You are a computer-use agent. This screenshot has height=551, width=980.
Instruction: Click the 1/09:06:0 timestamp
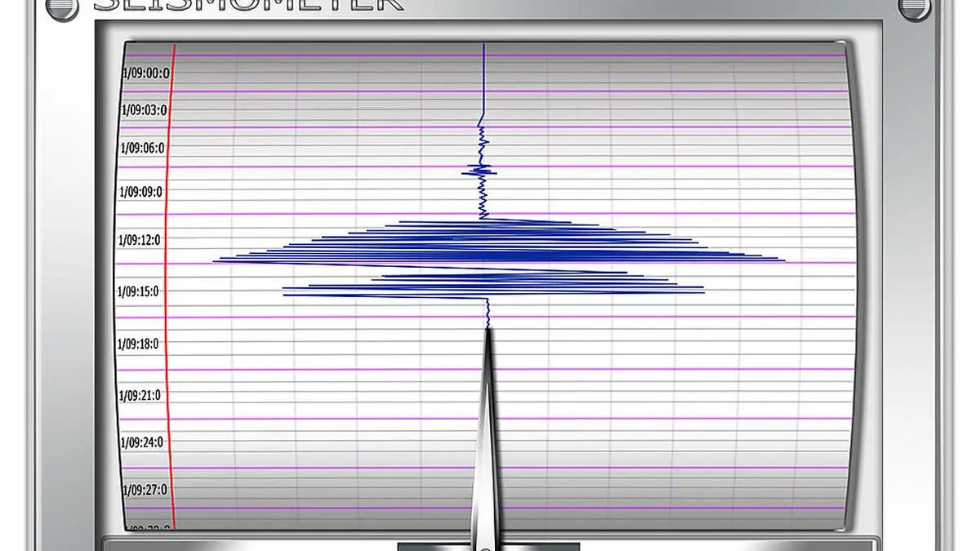[x=143, y=149]
